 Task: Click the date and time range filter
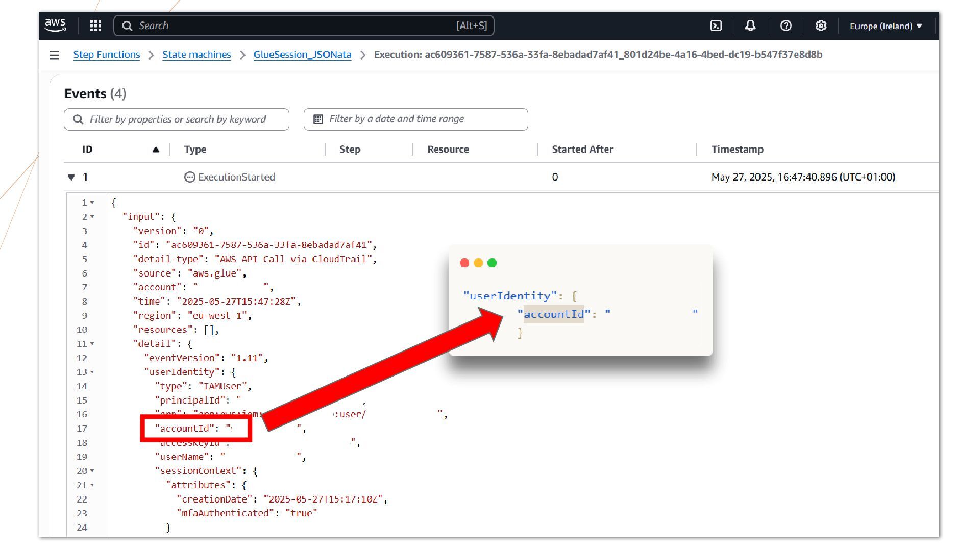tap(416, 119)
